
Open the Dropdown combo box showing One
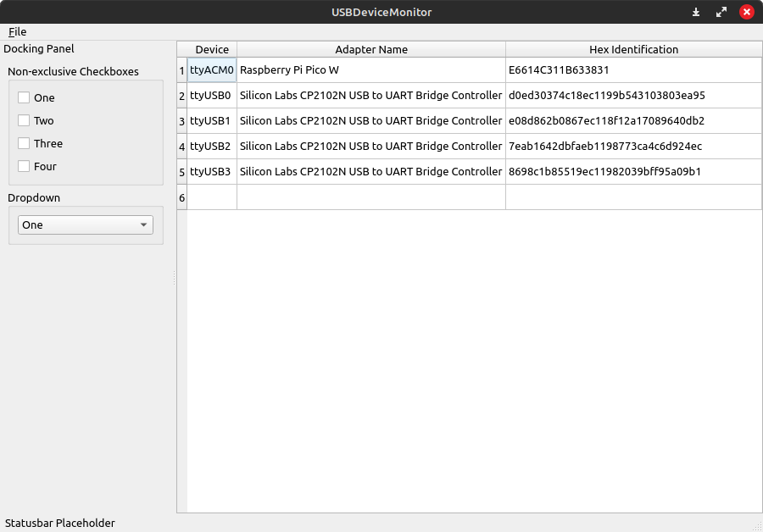(x=86, y=225)
